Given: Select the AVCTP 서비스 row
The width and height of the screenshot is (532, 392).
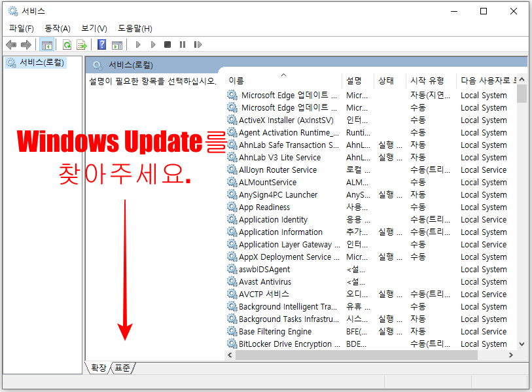Looking at the screenshot, I should [x=370, y=294].
